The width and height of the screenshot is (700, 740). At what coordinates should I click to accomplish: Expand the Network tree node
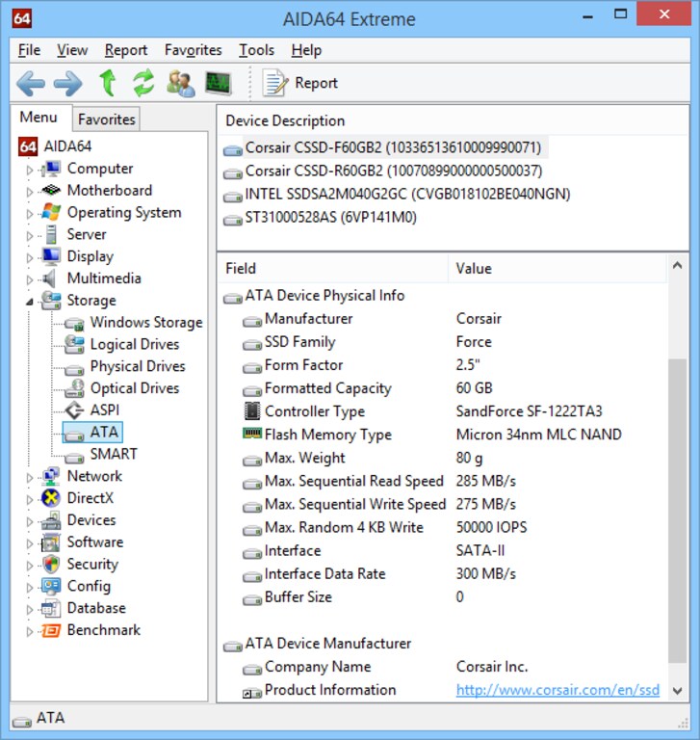(x=30, y=477)
